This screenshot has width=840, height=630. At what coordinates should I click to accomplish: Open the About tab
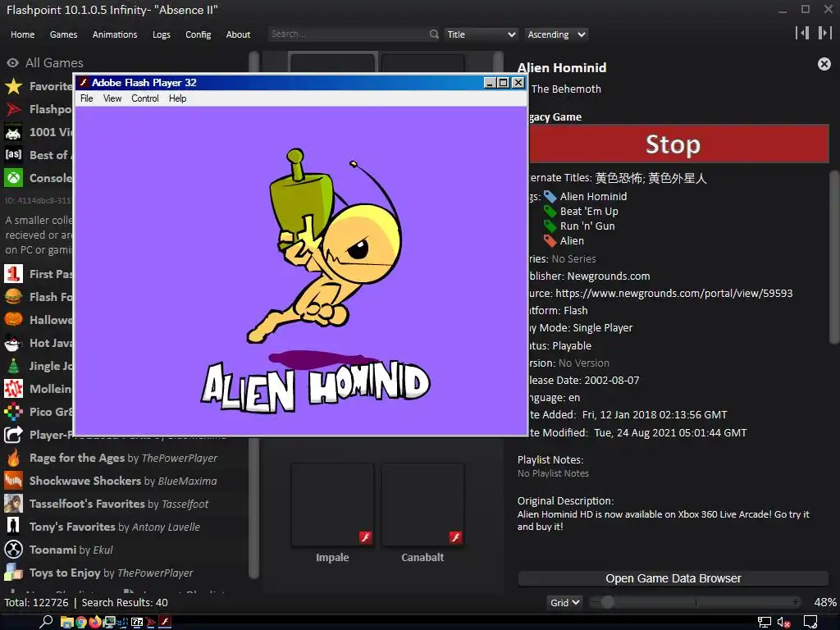(x=238, y=34)
